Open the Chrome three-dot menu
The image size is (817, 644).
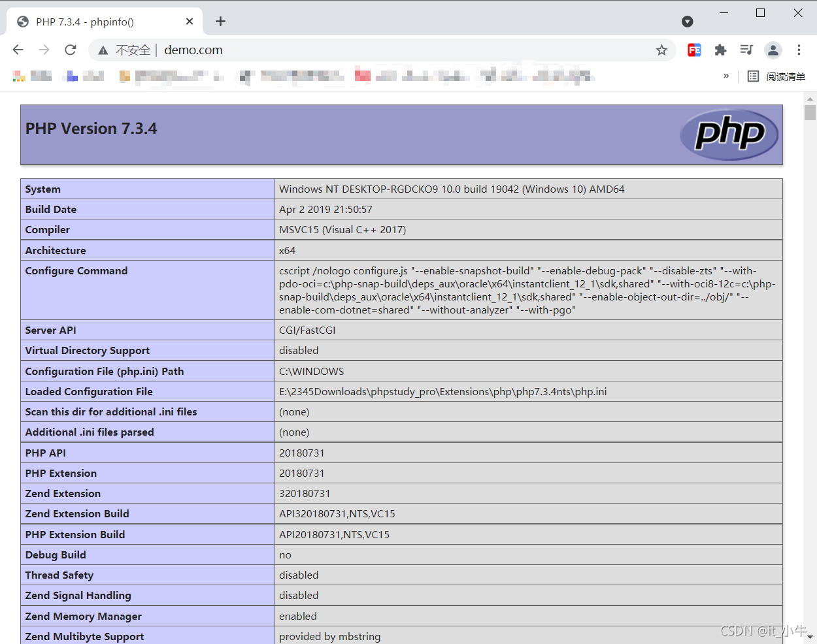[x=799, y=50]
